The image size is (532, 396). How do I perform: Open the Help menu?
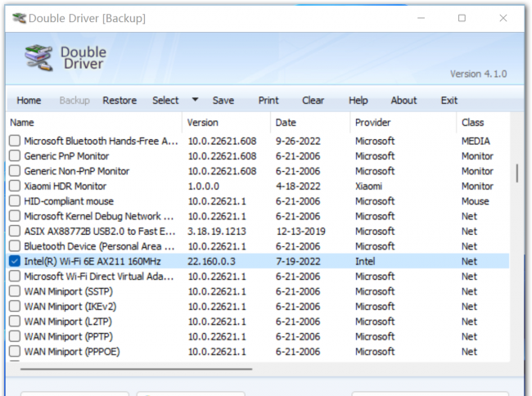coord(358,101)
